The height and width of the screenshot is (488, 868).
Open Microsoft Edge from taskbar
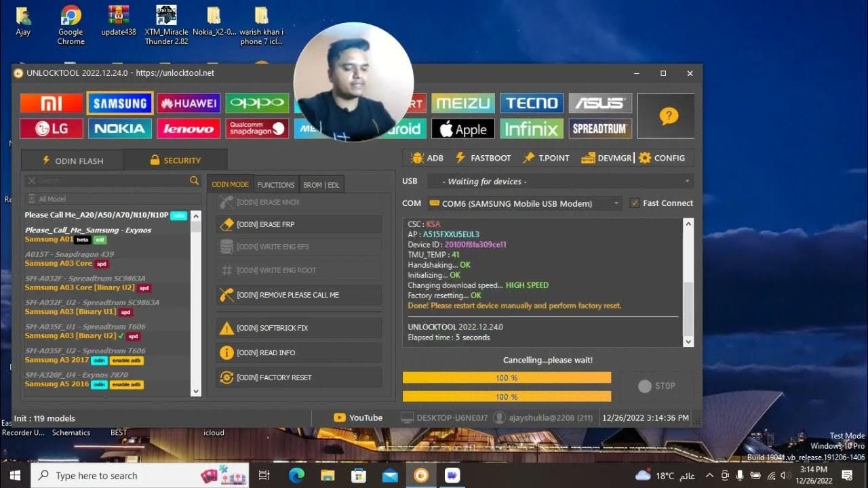[296, 475]
